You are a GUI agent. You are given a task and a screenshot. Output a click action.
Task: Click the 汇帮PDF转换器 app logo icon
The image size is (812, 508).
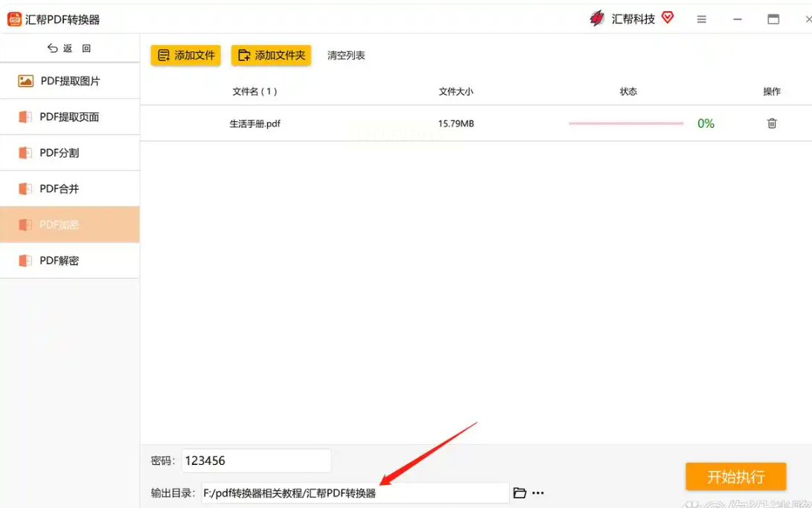[x=14, y=19]
